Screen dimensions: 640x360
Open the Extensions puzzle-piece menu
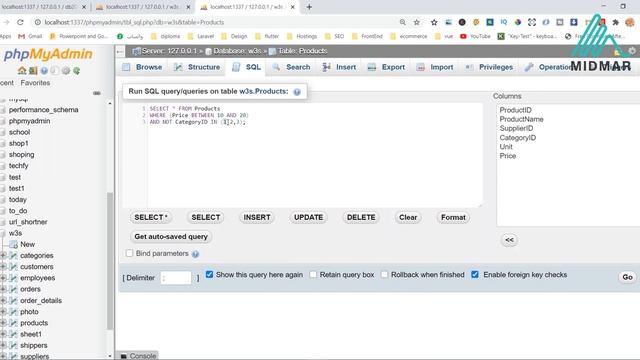tap(616, 22)
